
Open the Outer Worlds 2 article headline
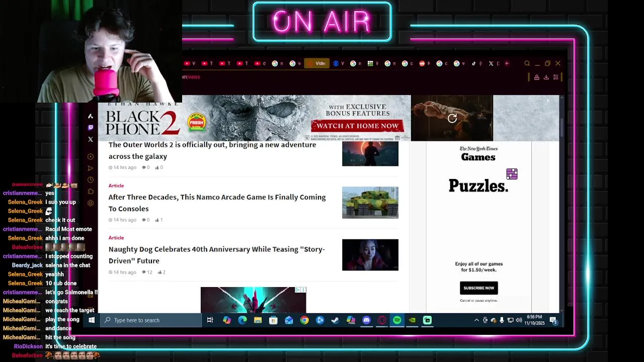point(212,150)
